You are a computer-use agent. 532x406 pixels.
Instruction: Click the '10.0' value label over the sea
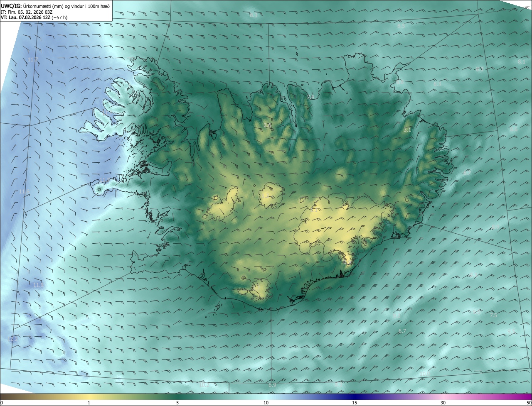pyautogui.click(x=424, y=374)
